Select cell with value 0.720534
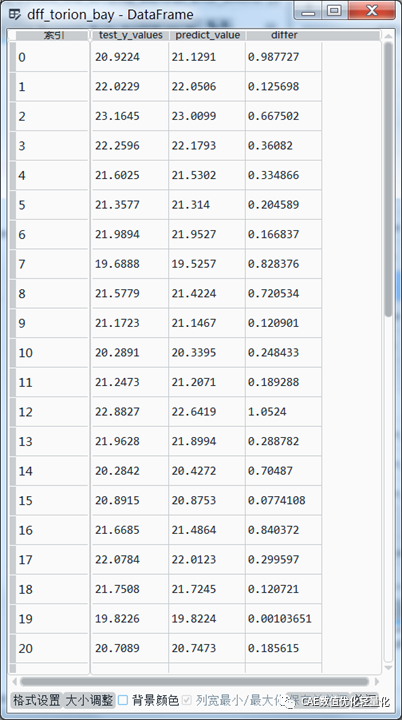 coord(283,293)
